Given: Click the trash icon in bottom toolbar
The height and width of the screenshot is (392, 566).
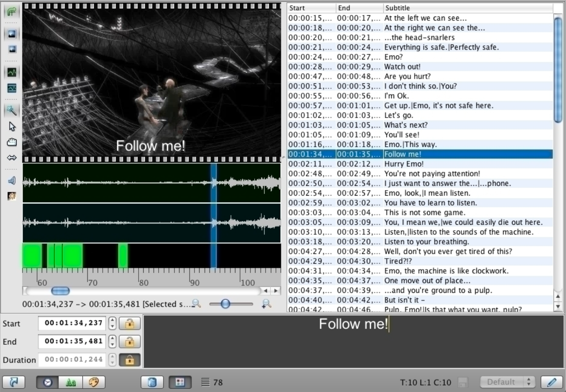Looking at the screenshot, I should point(152,382).
